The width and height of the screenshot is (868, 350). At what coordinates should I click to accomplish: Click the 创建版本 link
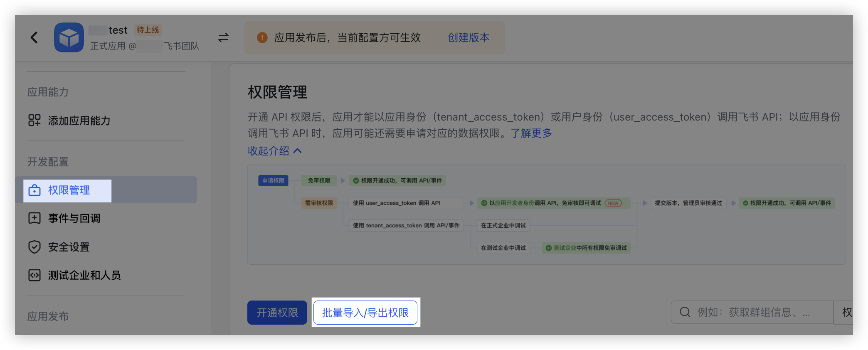tap(469, 38)
